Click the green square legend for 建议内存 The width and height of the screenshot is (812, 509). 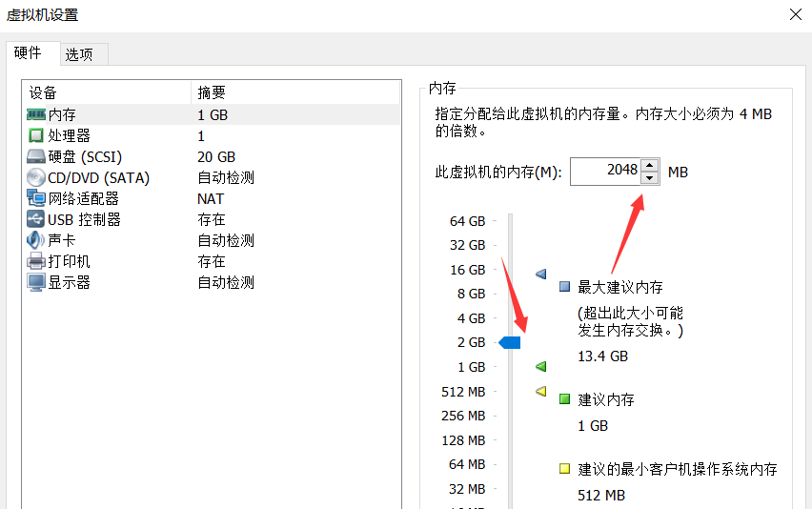(564, 398)
